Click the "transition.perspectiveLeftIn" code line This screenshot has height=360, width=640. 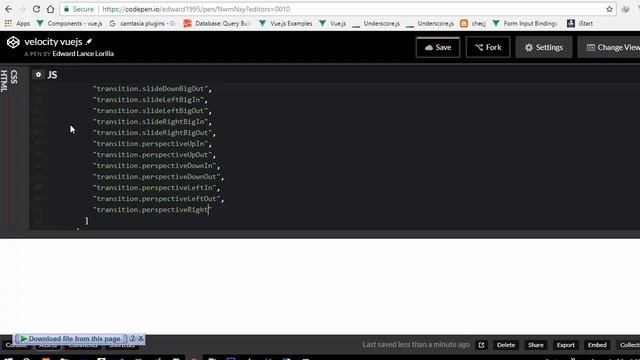(x=156, y=188)
